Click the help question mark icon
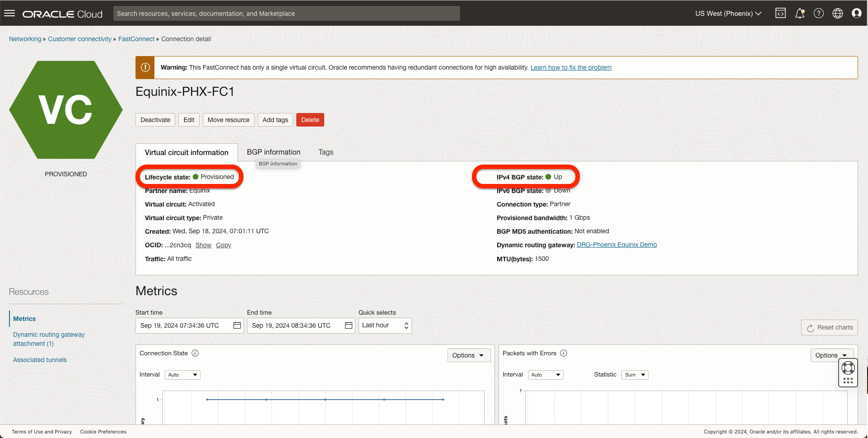 point(818,13)
